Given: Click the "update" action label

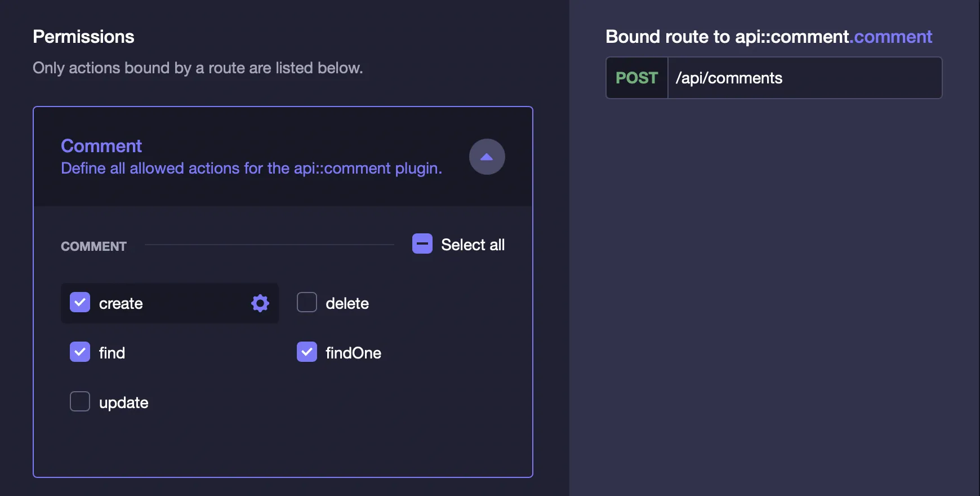Looking at the screenshot, I should (x=123, y=403).
